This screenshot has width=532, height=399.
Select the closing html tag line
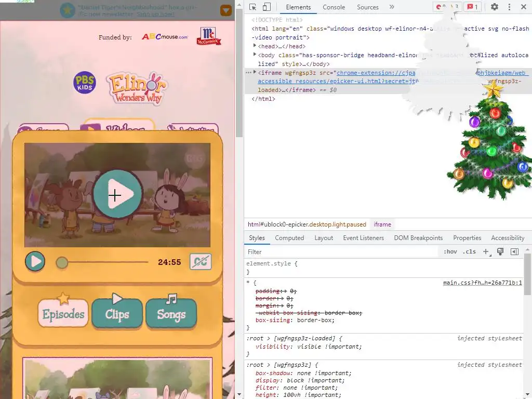click(263, 99)
